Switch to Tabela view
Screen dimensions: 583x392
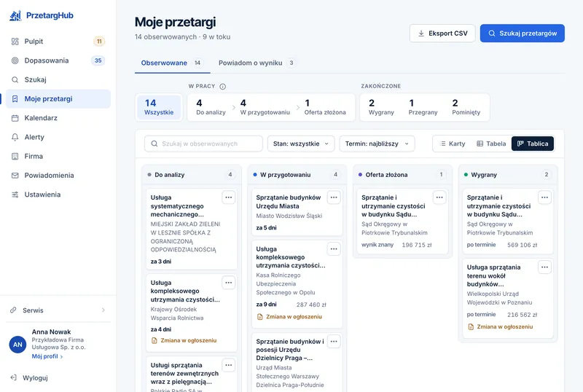pyautogui.click(x=491, y=144)
